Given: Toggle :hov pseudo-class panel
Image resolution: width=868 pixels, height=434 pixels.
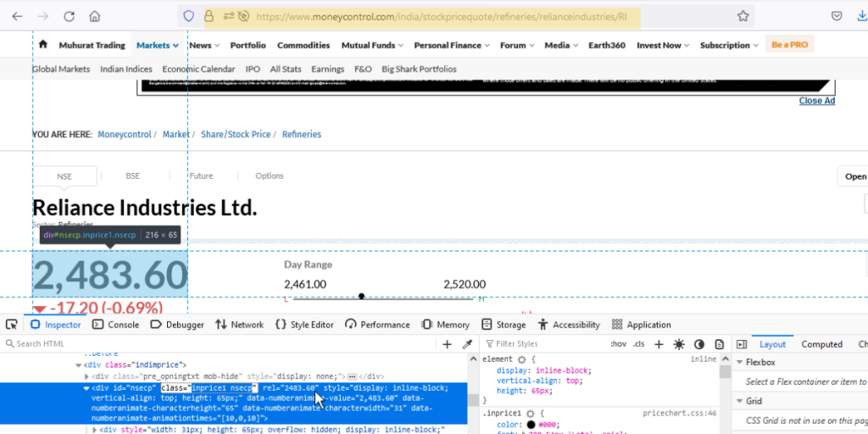Looking at the screenshot, I should [x=618, y=344].
